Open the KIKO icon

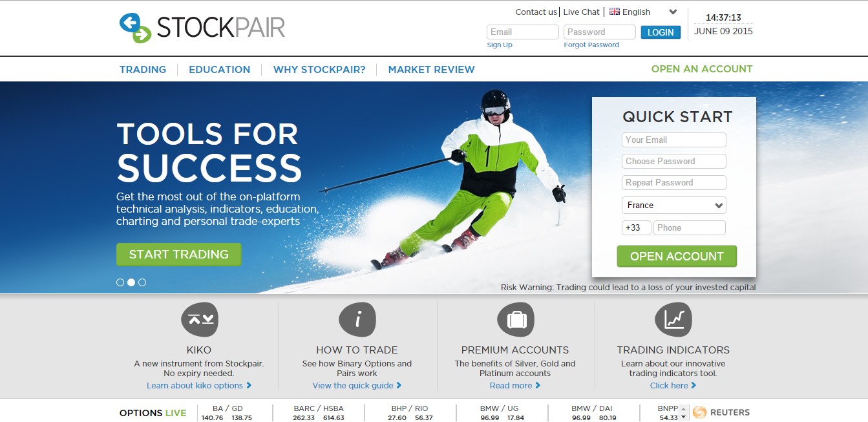click(199, 319)
